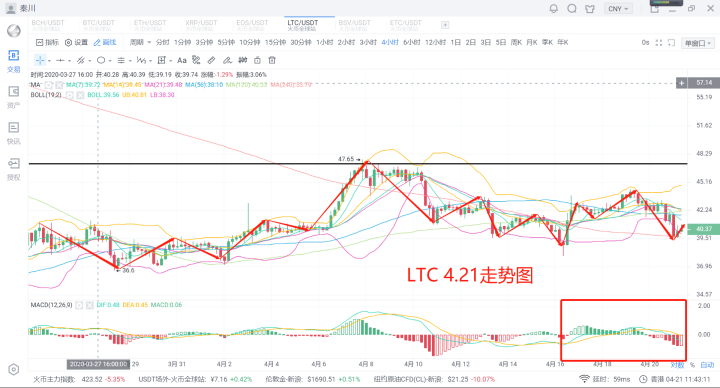Select the 月K monthly candles
The image size is (720, 388).
(532, 42)
